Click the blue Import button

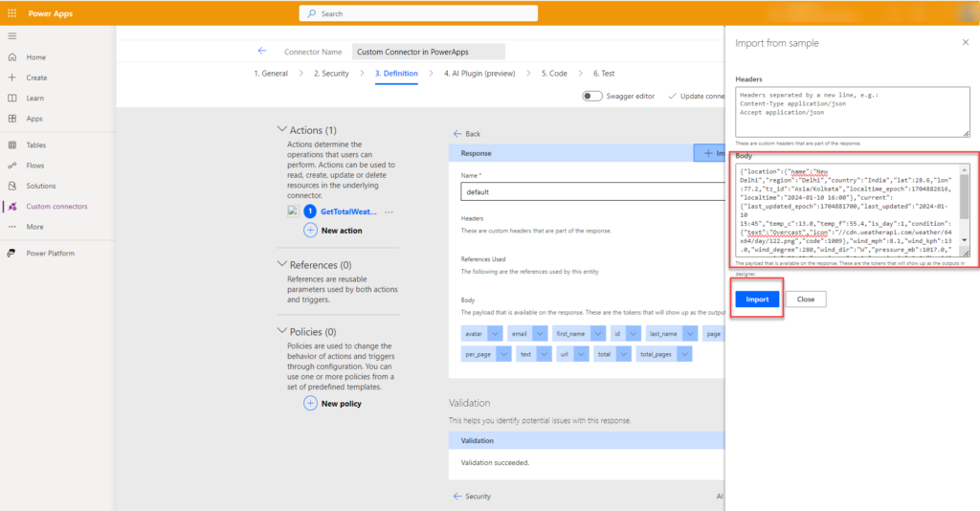[757, 299]
